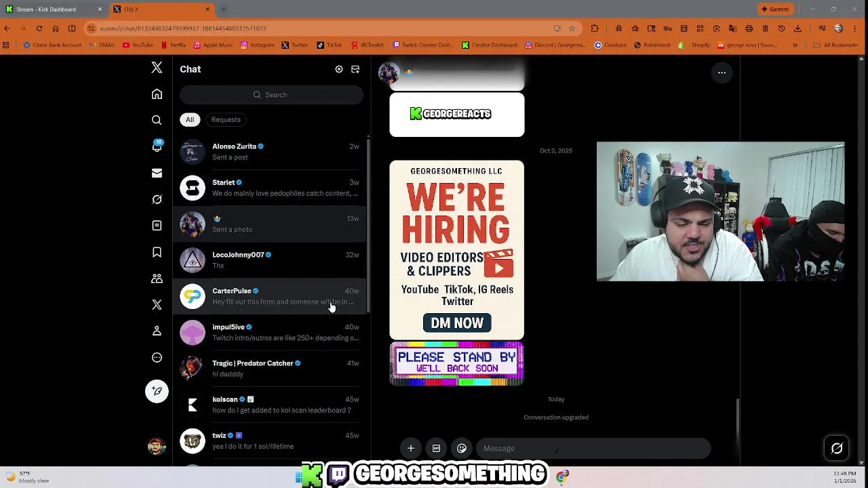Screen dimensions: 868x488
Task: Open floating Grok button at lower right
Action: coord(837,448)
